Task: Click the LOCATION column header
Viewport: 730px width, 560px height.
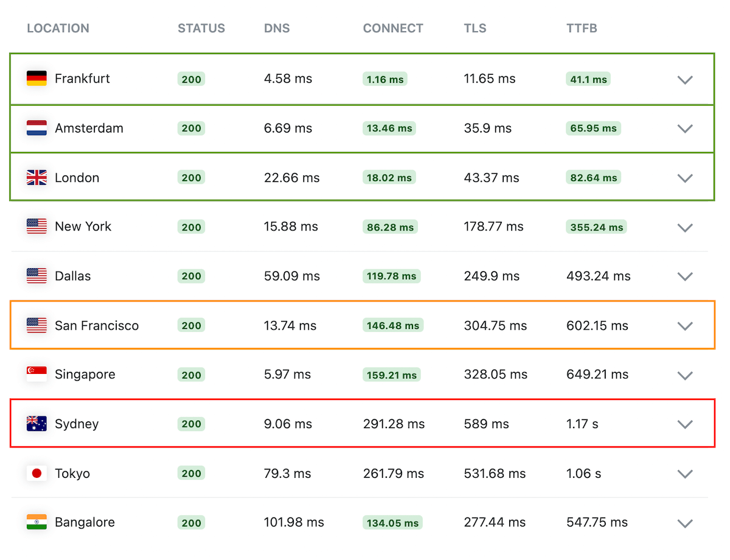Action: click(x=58, y=29)
